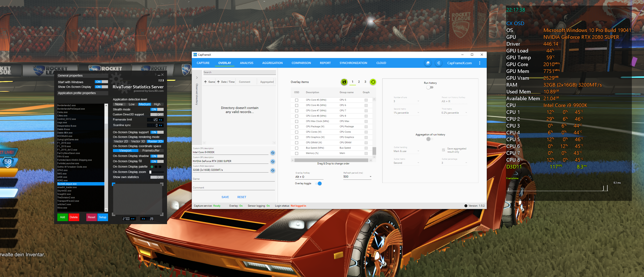This screenshot has height=277, width=644.
Task: Set Application detection level to High
Action: [x=157, y=104]
